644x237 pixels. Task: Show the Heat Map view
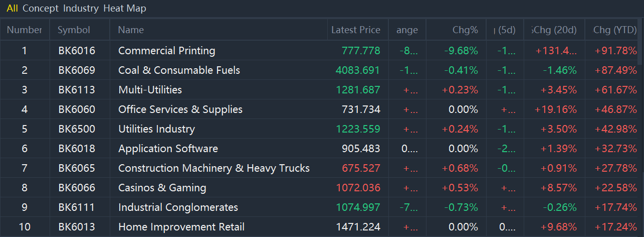tap(125, 9)
